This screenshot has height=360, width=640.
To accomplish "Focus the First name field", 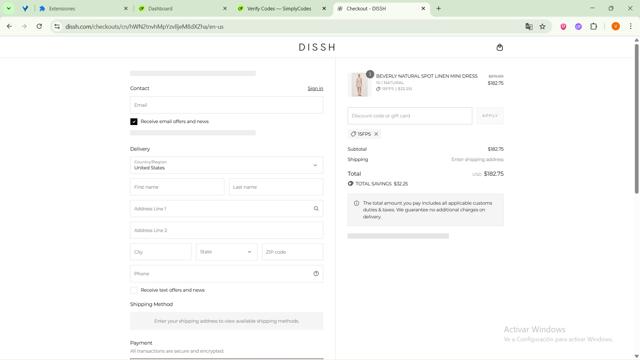I will coord(177,187).
